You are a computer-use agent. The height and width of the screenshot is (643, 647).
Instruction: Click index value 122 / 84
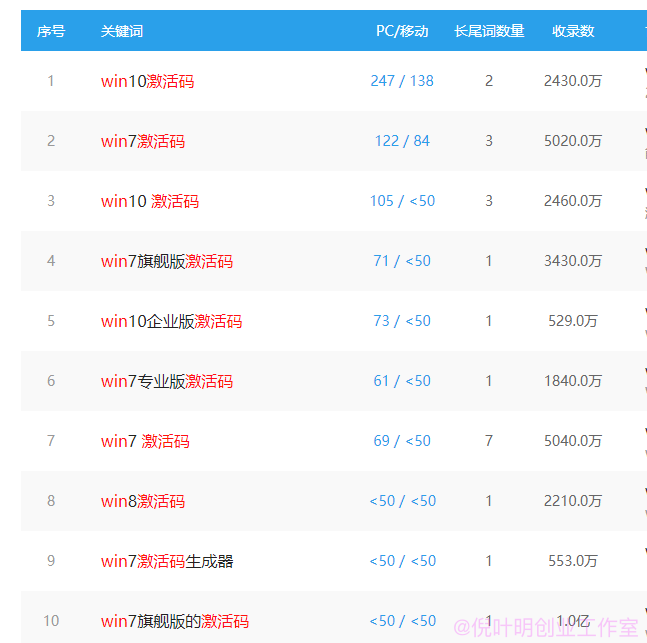(x=402, y=141)
